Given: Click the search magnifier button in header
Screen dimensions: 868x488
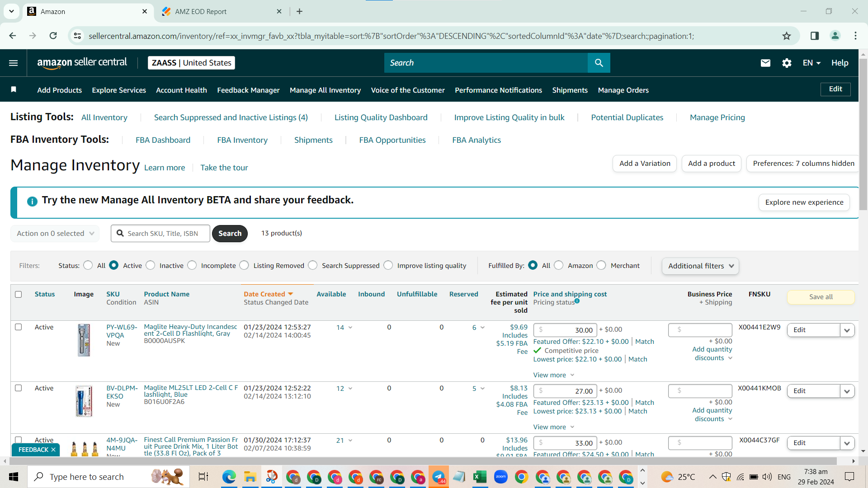Looking at the screenshot, I should pos(599,63).
